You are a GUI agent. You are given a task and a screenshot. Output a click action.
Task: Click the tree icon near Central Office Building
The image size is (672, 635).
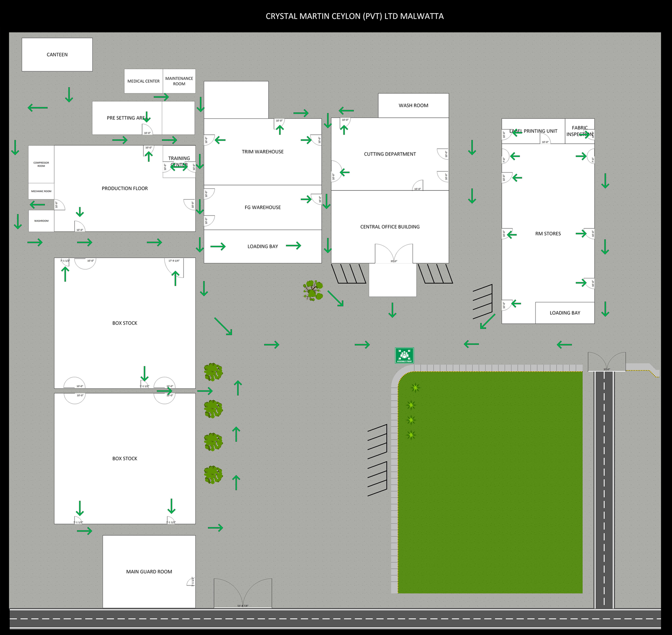coord(313,290)
